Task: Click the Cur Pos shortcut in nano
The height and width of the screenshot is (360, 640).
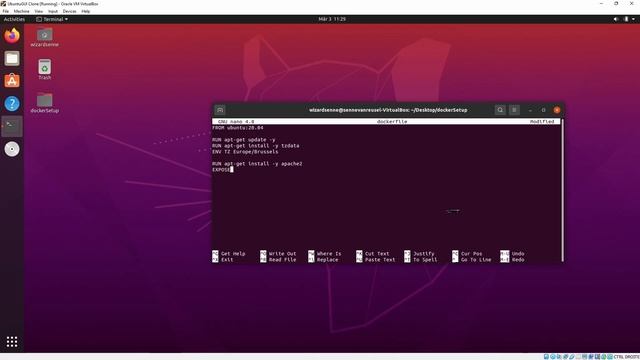Action: pos(467,253)
